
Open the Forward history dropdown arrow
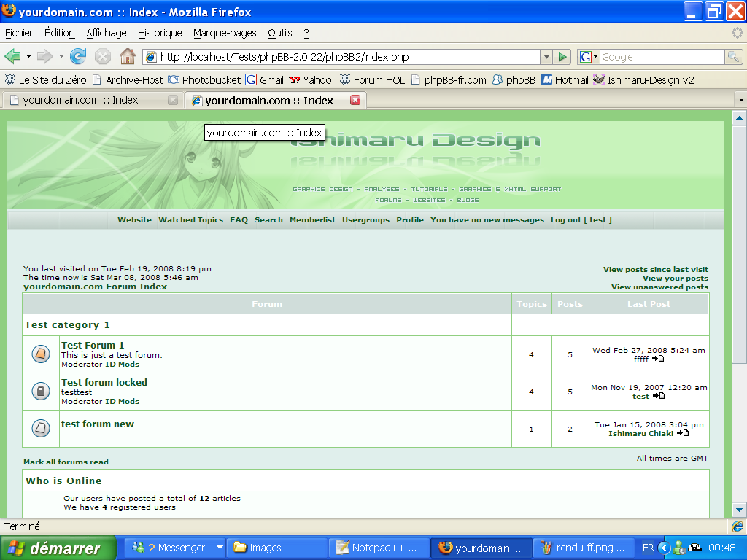click(x=61, y=57)
